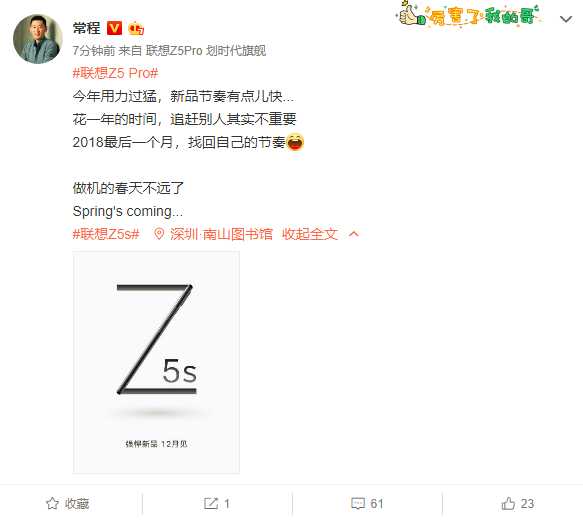Click 联想Z5Pro 划时代旗舰 source link
This screenshot has width=583, height=522.
pyautogui.click(x=206, y=51)
